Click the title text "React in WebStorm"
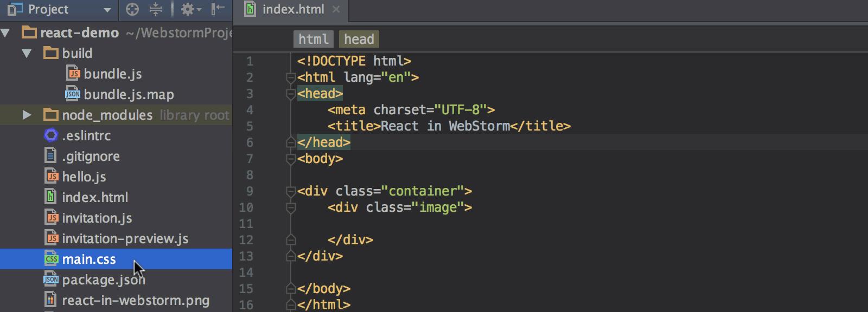This screenshot has height=312, width=868. click(x=445, y=126)
